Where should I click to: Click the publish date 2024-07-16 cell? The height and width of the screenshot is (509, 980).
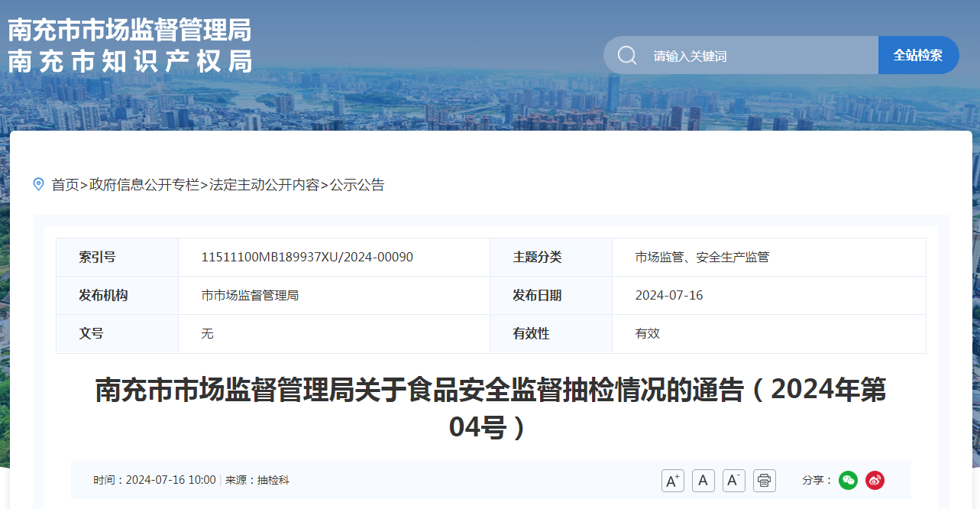pos(668,296)
